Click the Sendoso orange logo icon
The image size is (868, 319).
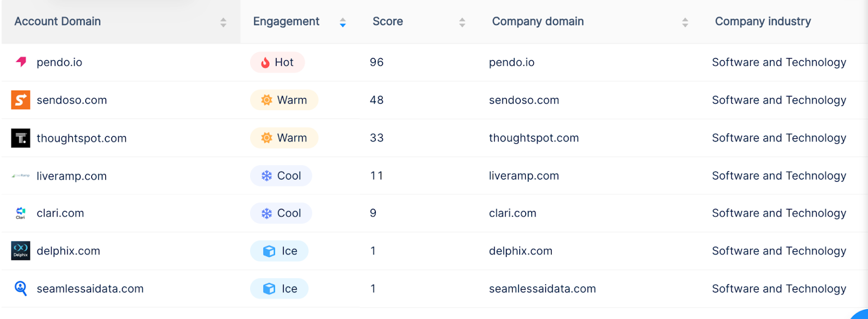21,100
